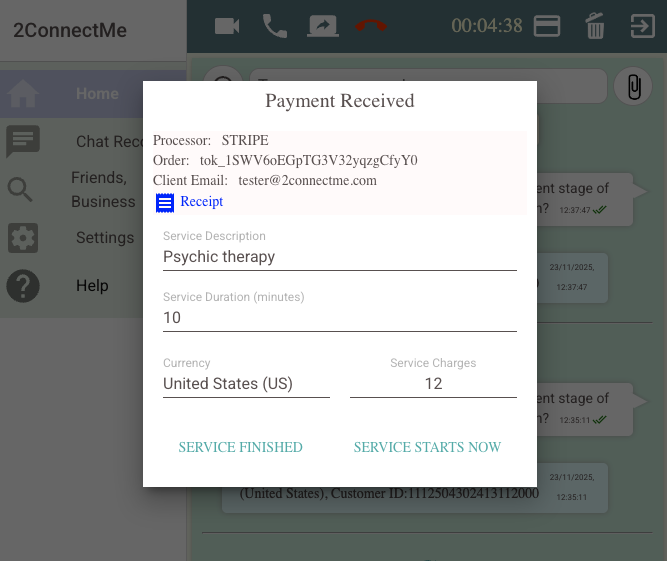Open Settings in the sidebar menu
Screen dimensions: 667x561
pyautogui.click(x=104, y=238)
